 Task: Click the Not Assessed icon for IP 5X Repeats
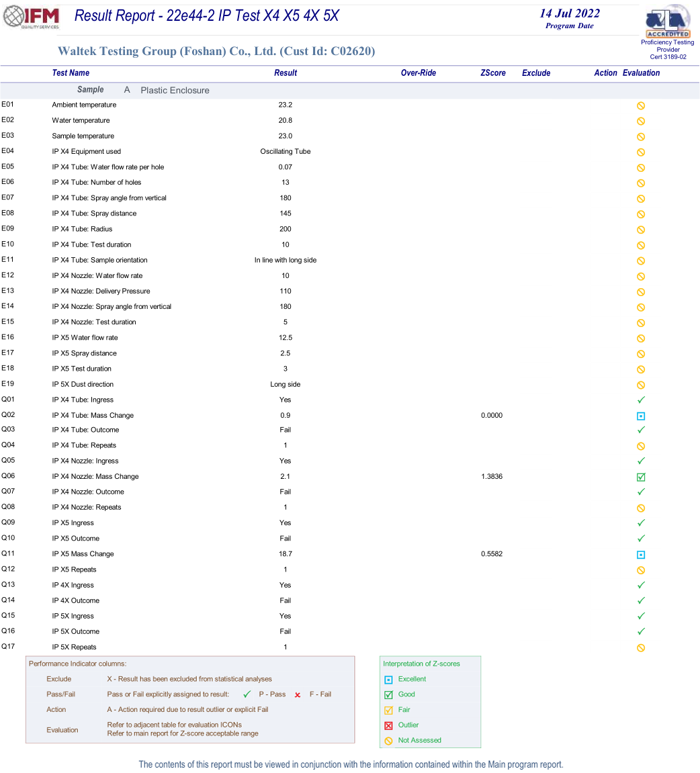pyautogui.click(x=641, y=648)
